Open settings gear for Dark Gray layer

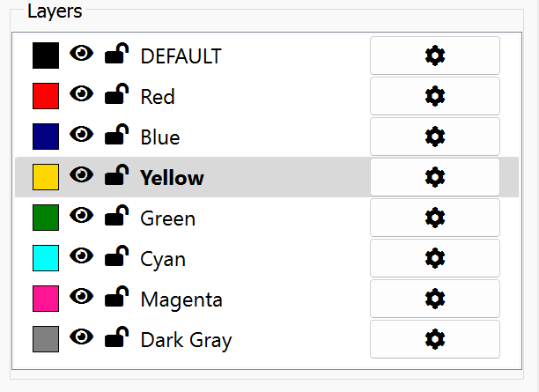pos(435,339)
